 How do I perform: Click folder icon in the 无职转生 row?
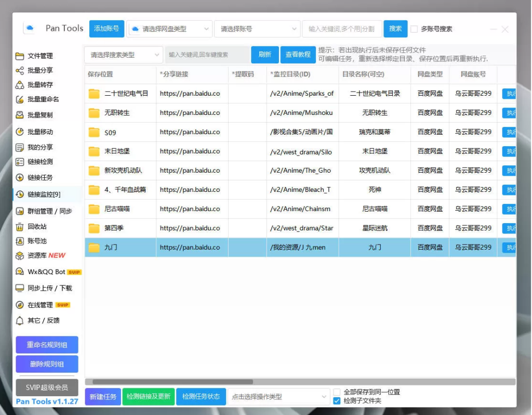[94, 113]
